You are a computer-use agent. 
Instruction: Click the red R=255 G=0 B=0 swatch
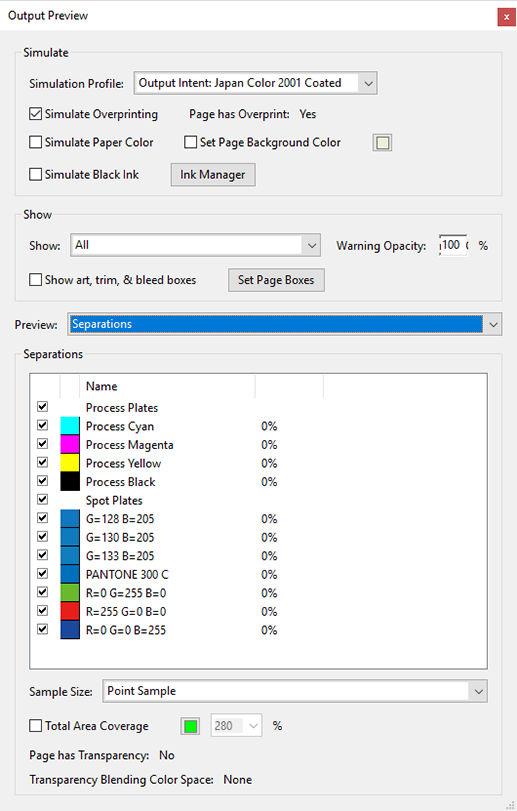point(70,611)
